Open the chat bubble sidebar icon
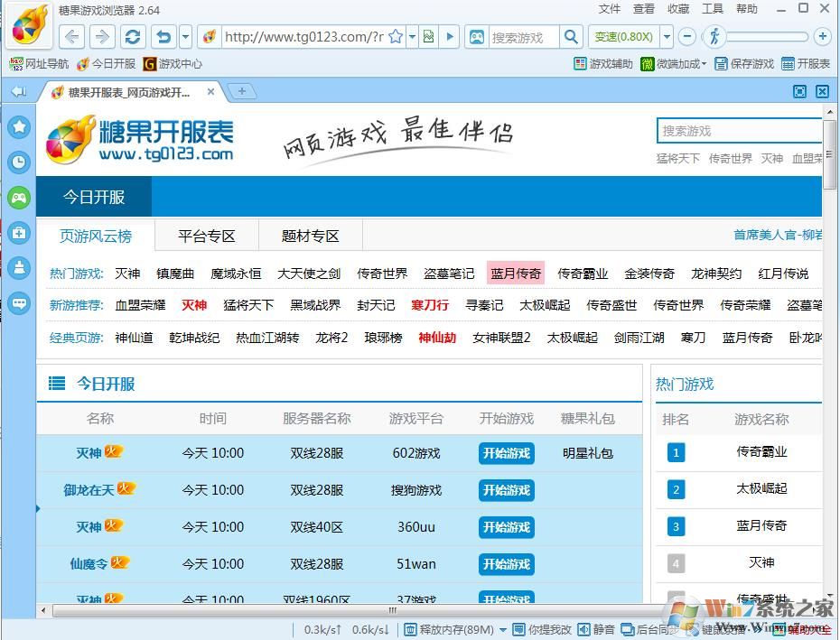 tap(19, 303)
